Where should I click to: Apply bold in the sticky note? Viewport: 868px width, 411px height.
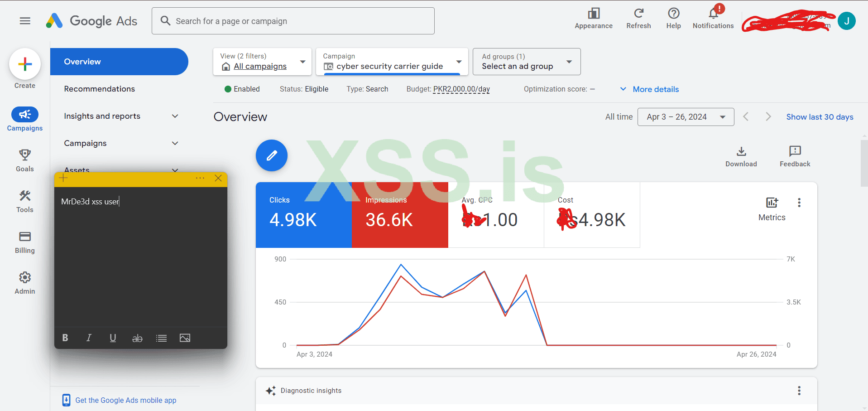[x=65, y=338]
